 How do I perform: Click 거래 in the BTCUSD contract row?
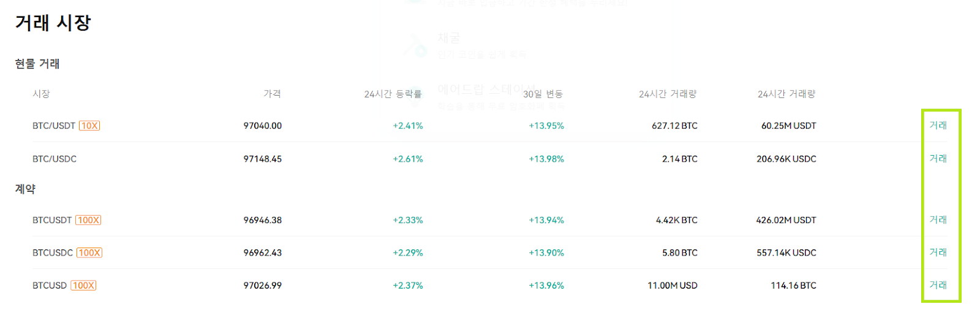point(938,285)
